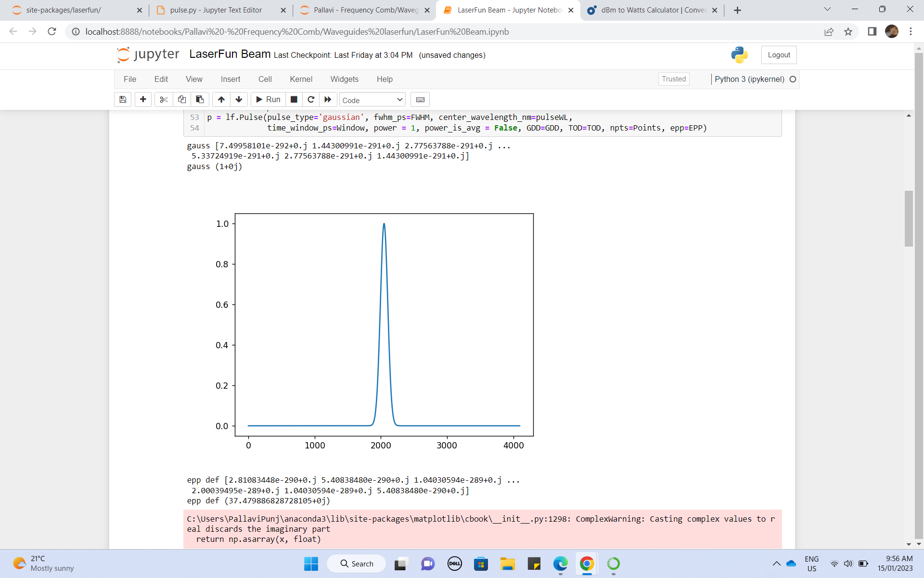Screen dimensions: 924x578
Task: Show hidden system tray icons
Action: click(776, 564)
